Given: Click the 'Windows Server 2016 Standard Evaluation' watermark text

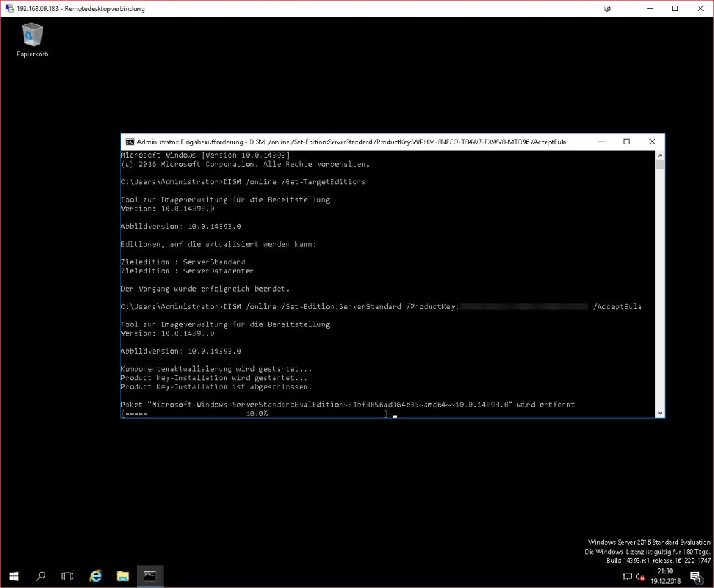Looking at the screenshot, I should [649, 542].
